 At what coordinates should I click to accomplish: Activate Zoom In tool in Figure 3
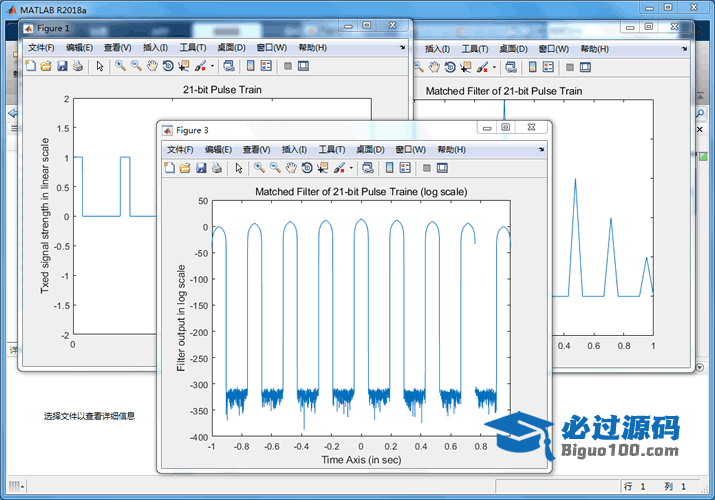coord(259,168)
